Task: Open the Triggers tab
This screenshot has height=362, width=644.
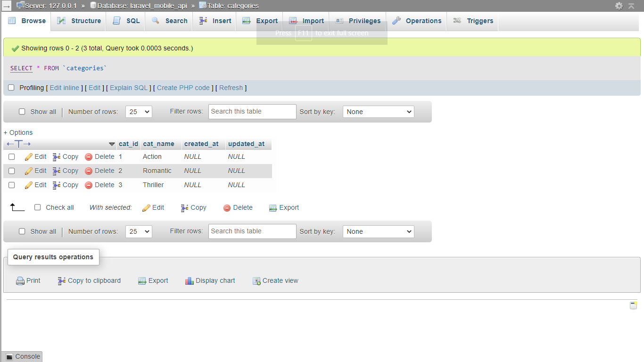Action: click(473, 21)
